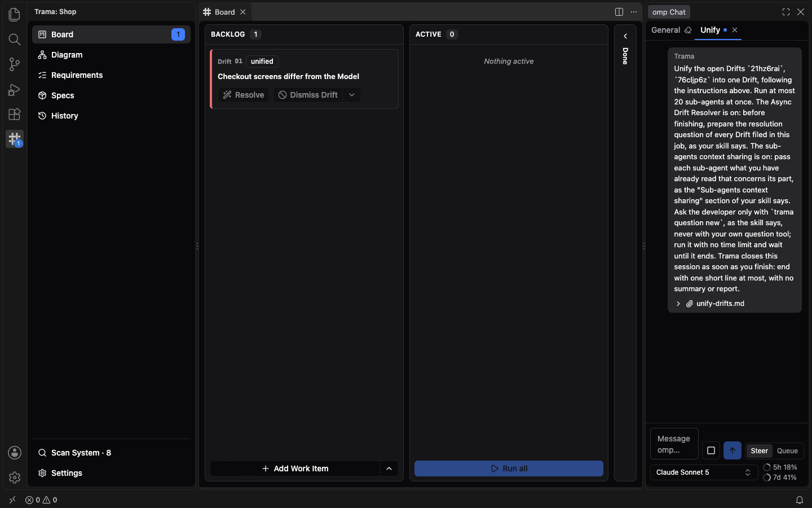The height and width of the screenshot is (508, 812).
Task: Open notifications bell in status bar
Action: (800, 500)
